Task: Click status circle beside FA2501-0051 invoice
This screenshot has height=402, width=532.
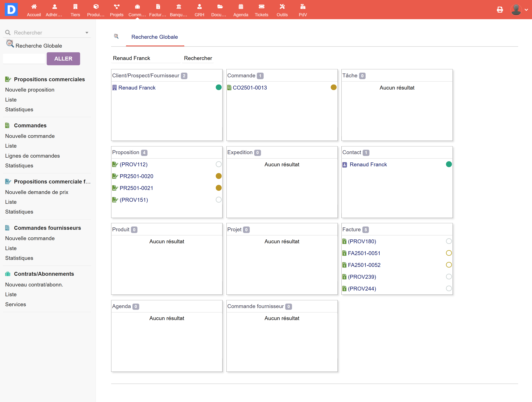Action: click(x=449, y=253)
